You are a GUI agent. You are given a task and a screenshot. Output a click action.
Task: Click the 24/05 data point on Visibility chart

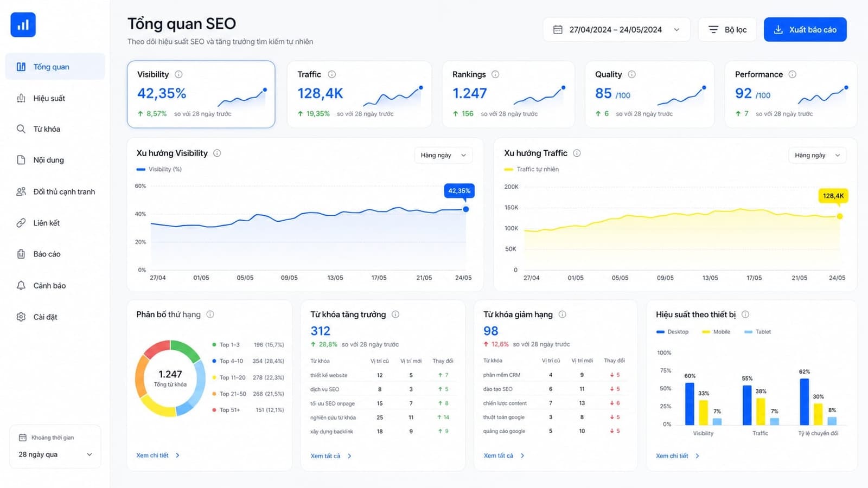(x=465, y=209)
